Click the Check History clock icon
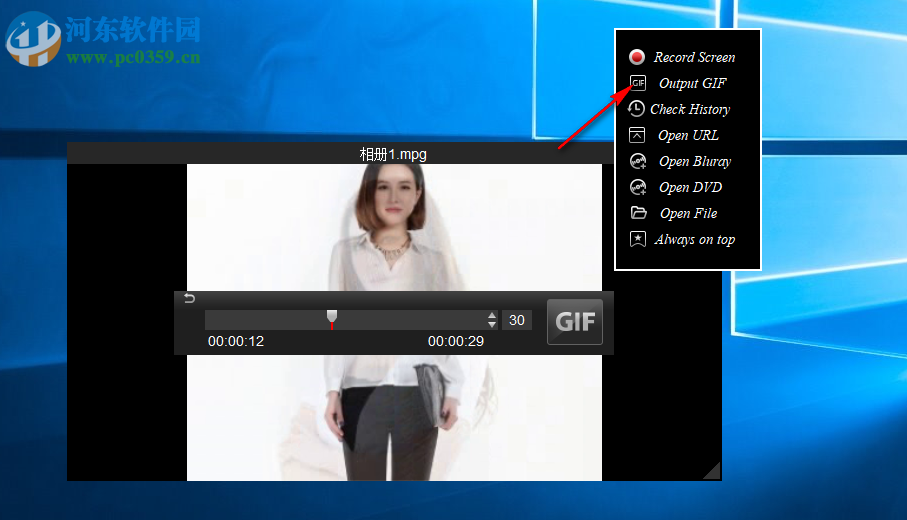 pyautogui.click(x=636, y=109)
